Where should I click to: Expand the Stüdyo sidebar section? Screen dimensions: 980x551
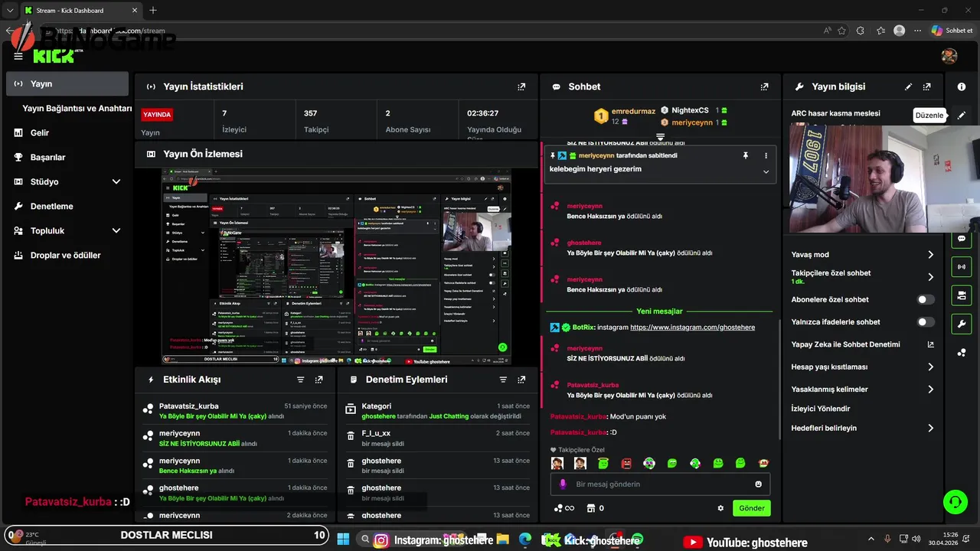[116, 181]
